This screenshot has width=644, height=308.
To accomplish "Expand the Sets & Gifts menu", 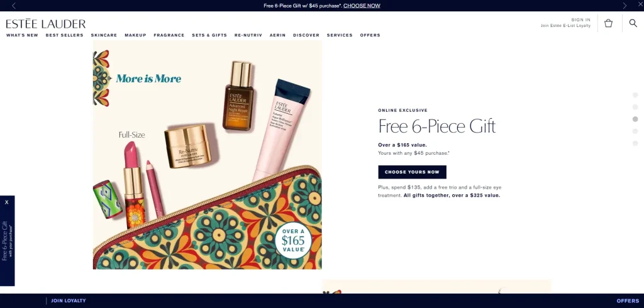I will click(x=209, y=35).
